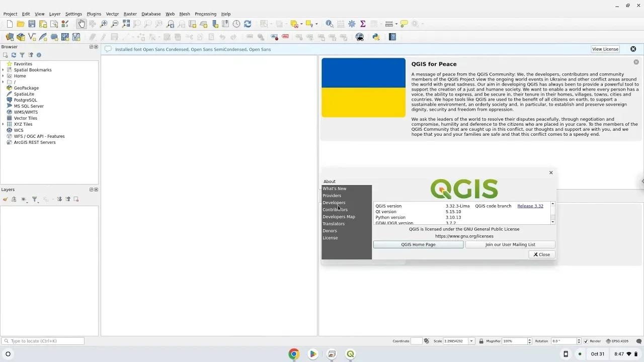Select the Pan Map hand tool
Screen dimensions: 644x362
82,24
